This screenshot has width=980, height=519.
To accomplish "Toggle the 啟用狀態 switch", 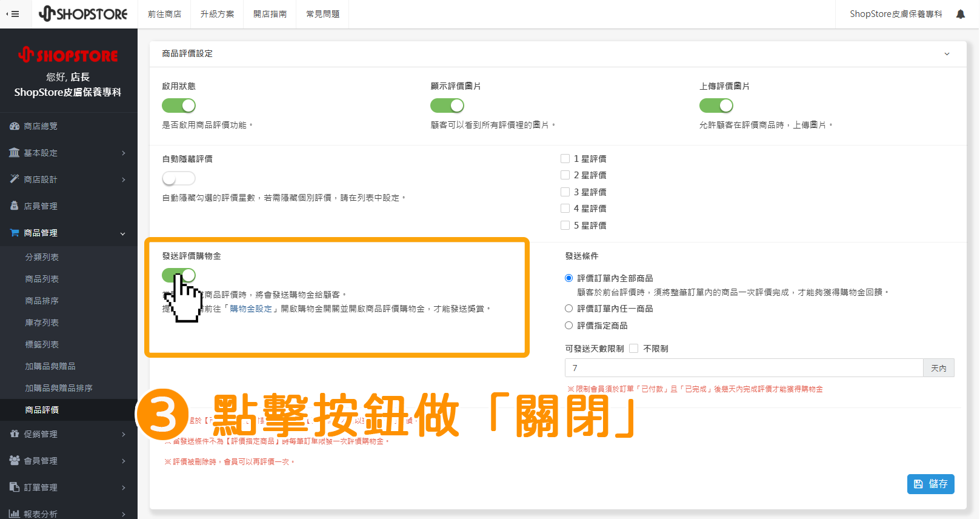I will pos(179,105).
